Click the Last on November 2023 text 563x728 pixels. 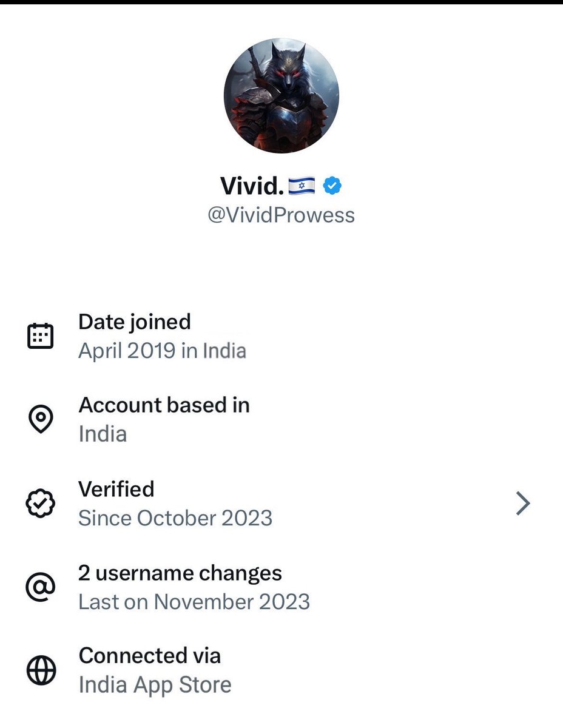coord(194,602)
